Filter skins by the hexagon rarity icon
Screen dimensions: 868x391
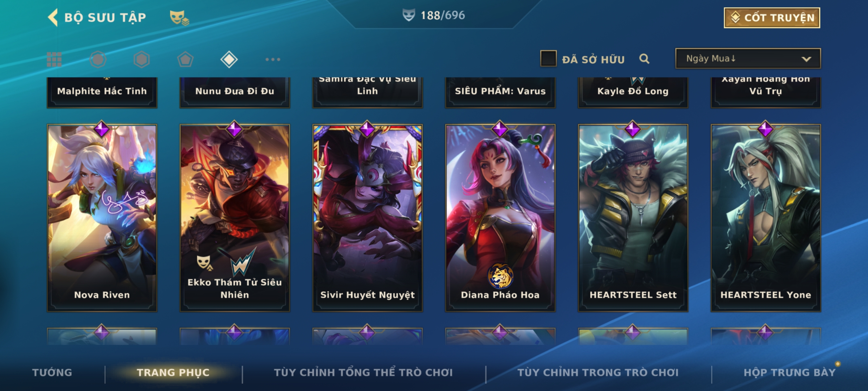click(141, 59)
